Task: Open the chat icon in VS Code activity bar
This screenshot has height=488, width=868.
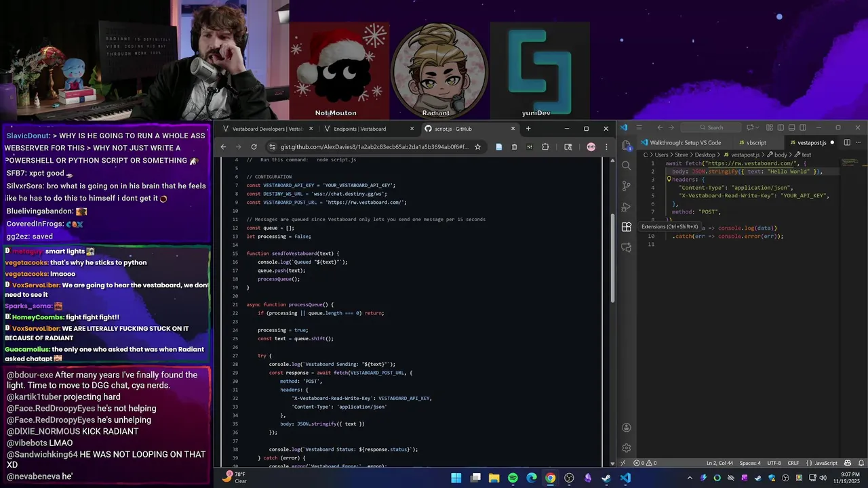Action: pos(627,247)
